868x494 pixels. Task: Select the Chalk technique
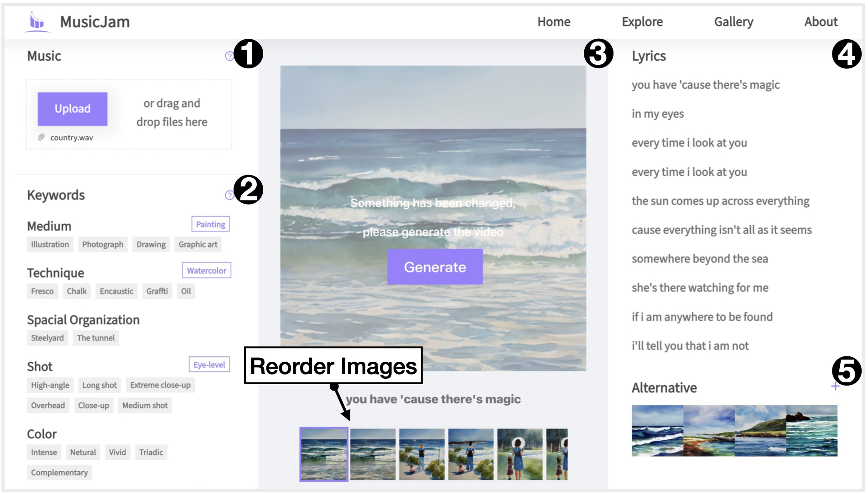coord(77,291)
